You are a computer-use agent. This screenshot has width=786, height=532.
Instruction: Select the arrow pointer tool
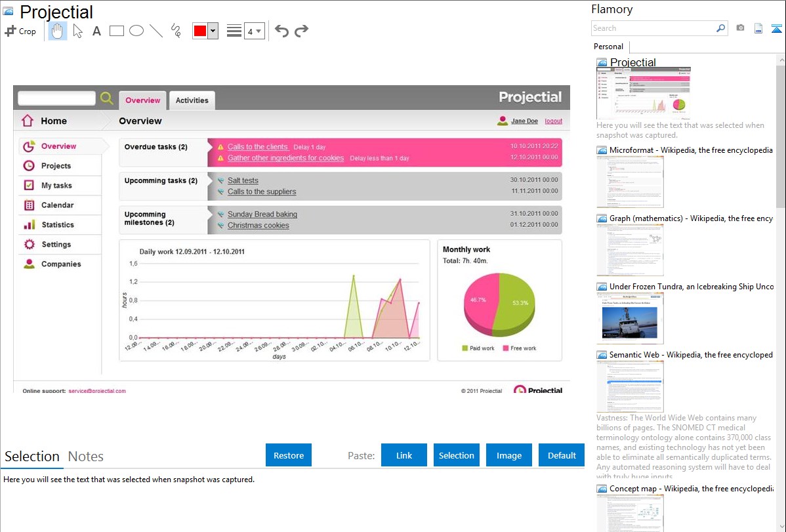coord(77,31)
